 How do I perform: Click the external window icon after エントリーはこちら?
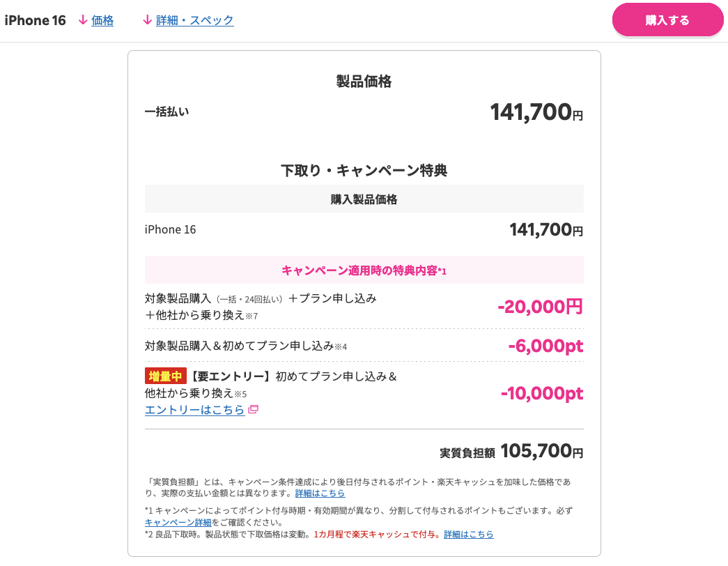(x=254, y=409)
